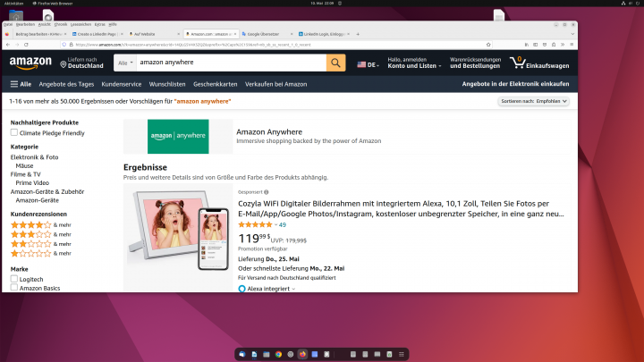Click the home folder desktop icon
Viewport: 644px width, 362px height.
click(x=16, y=16)
